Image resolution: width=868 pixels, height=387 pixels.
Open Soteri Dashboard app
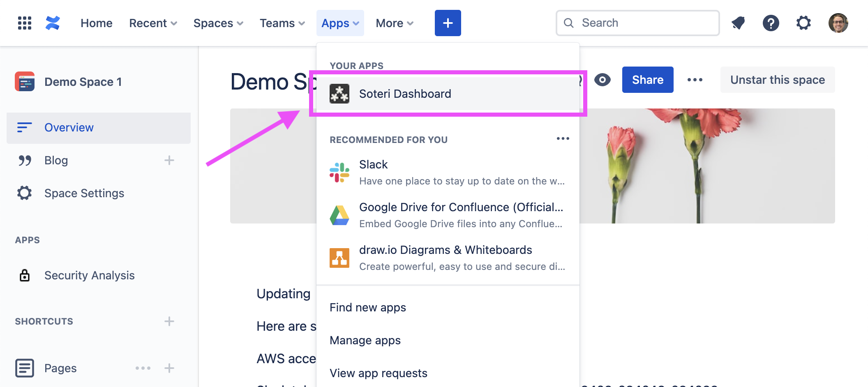point(448,94)
